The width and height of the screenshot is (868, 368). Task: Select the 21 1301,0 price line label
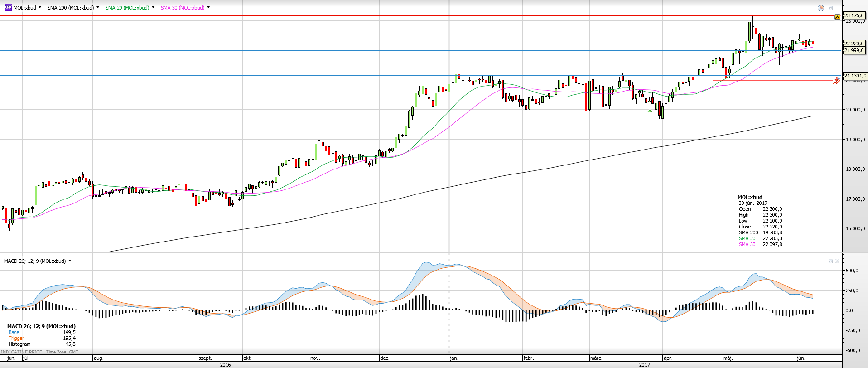click(x=855, y=76)
